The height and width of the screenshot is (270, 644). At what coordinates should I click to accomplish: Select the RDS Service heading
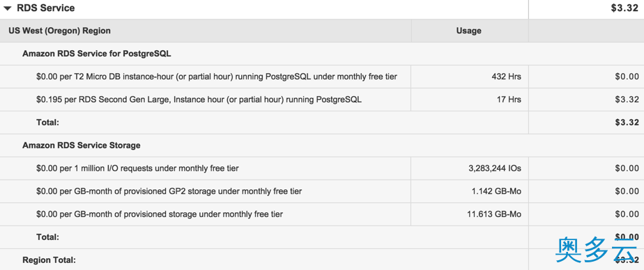45,8
